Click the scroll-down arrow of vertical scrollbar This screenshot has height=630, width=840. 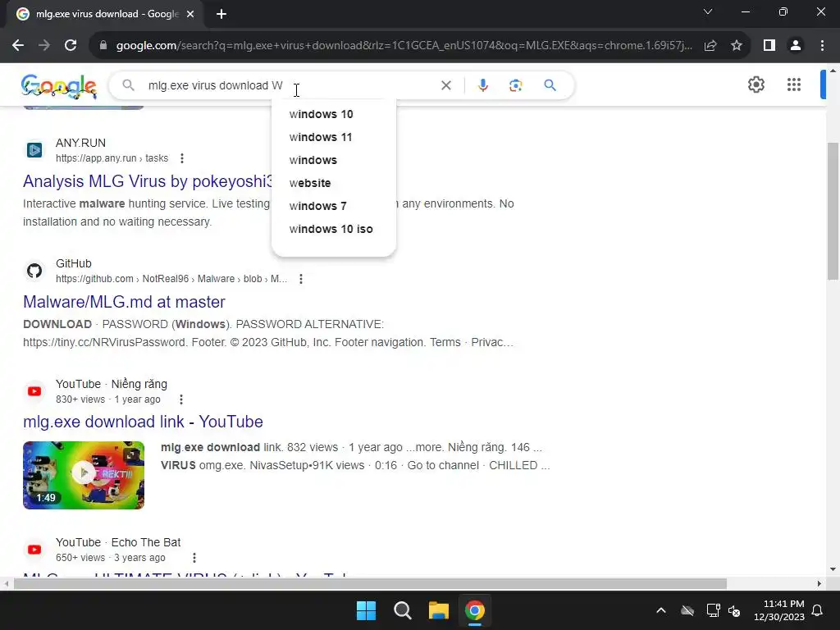click(x=833, y=569)
